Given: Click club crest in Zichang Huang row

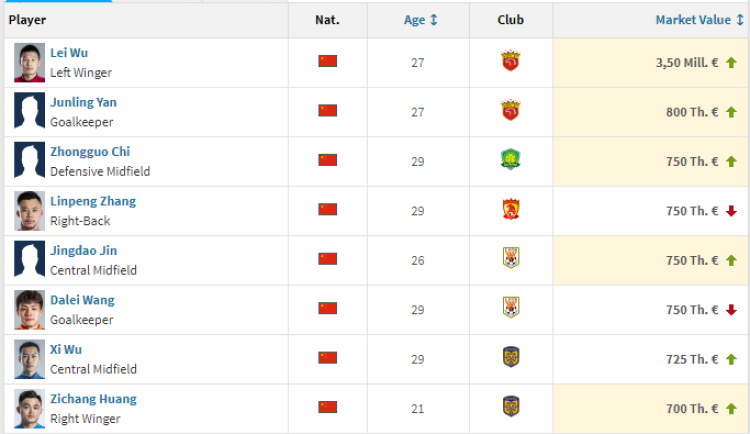Looking at the screenshot, I should (510, 407).
